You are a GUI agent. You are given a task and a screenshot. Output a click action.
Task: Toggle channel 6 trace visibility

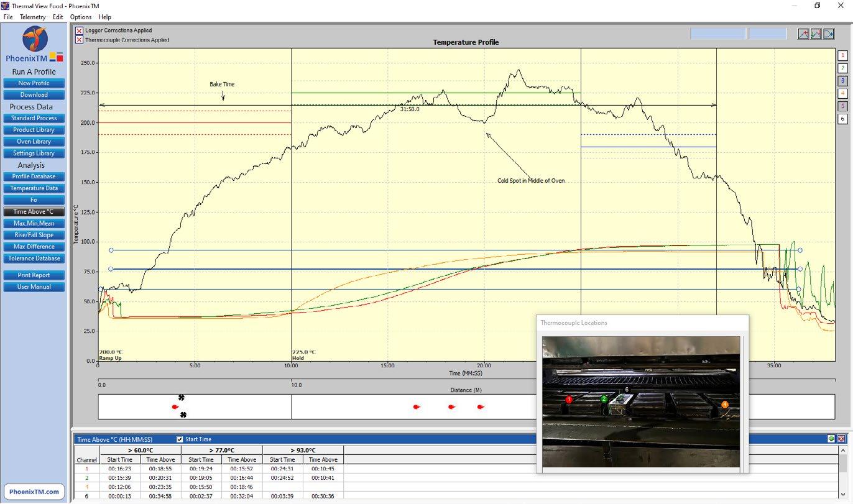click(842, 118)
